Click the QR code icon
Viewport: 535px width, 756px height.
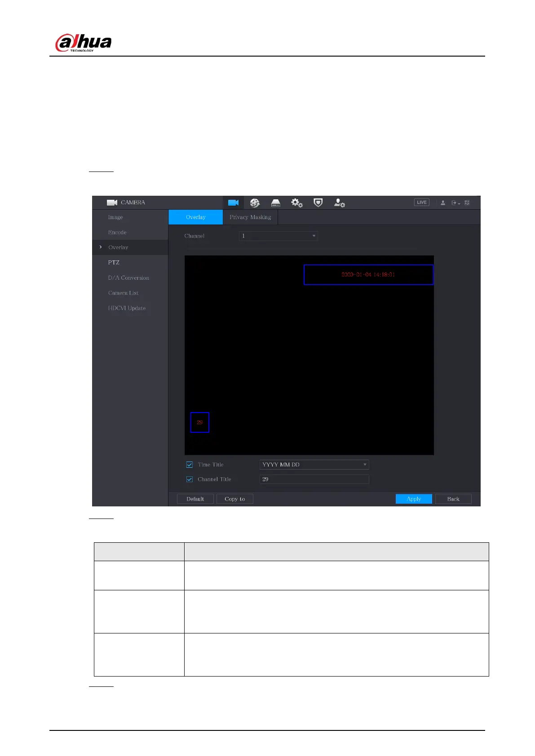coord(467,203)
